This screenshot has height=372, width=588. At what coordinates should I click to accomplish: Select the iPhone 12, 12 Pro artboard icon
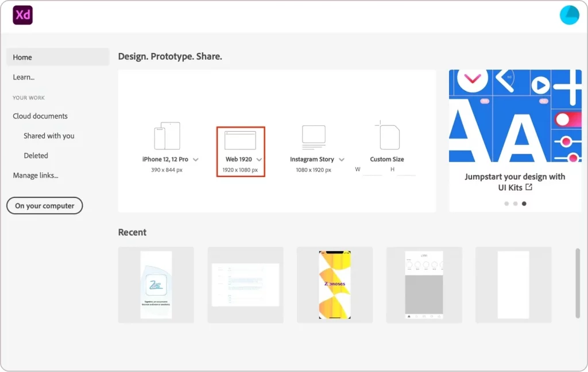(167, 136)
